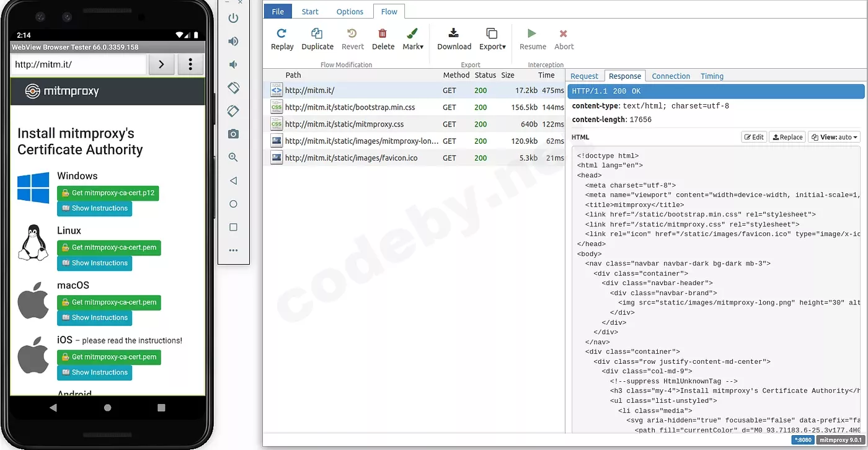Take an emulator screenshot
The width and height of the screenshot is (868, 450).
pyautogui.click(x=233, y=134)
